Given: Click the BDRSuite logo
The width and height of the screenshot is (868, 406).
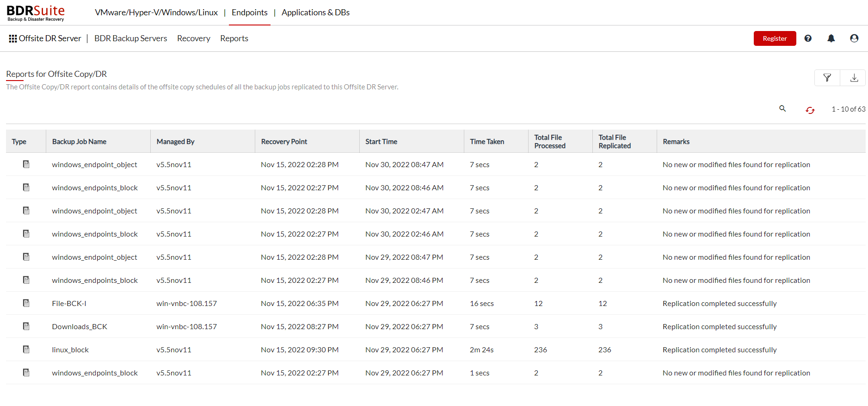Looking at the screenshot, I should click(x=36, y=13).
